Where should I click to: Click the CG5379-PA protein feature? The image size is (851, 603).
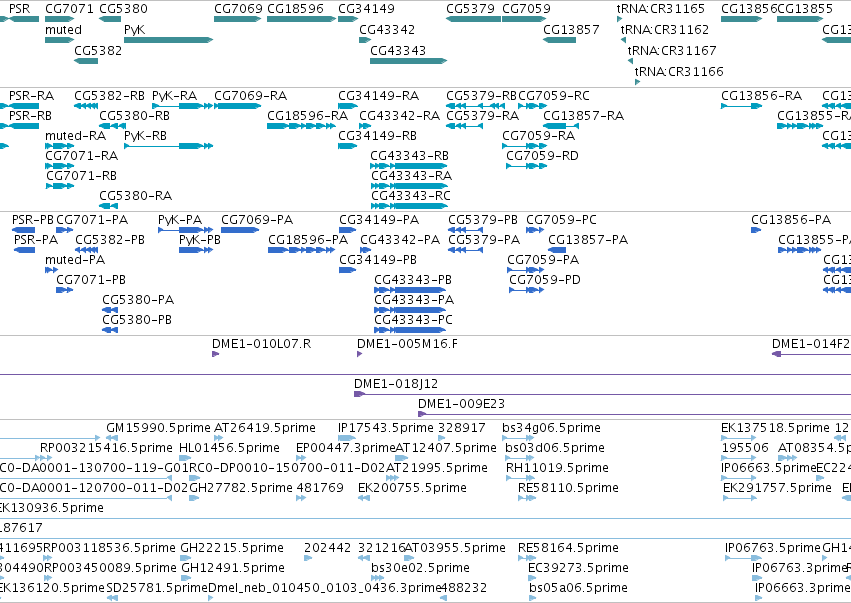[465, 250]
